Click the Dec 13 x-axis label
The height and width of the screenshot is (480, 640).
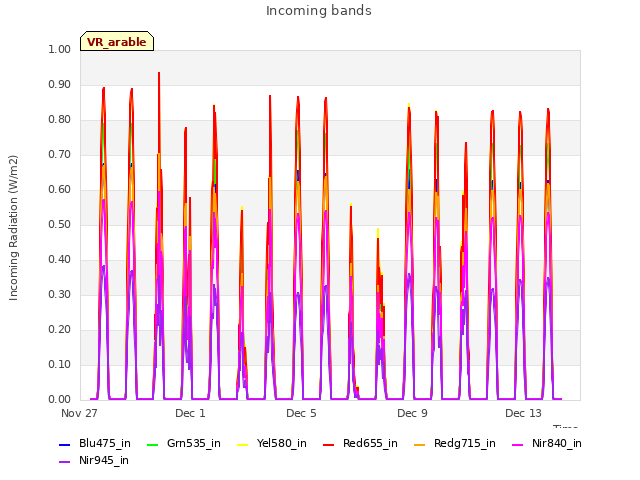click(523, 413)
